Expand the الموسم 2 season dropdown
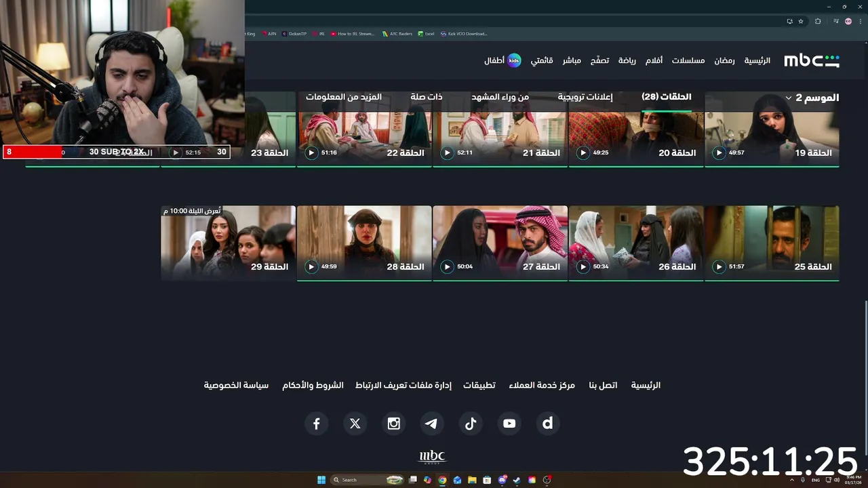This screenshot has height=488, width=868. click(x=812, y=98)
